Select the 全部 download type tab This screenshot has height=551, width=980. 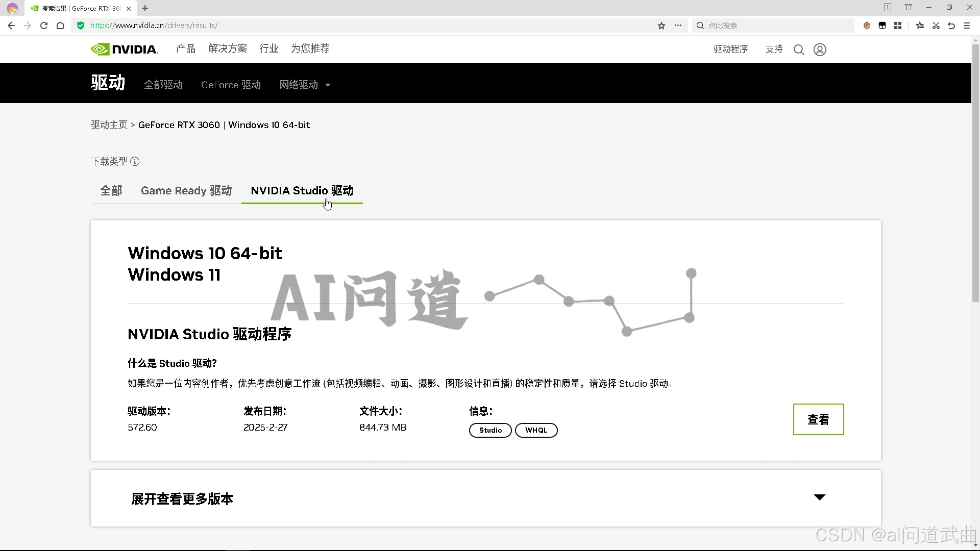pos(111,191)
